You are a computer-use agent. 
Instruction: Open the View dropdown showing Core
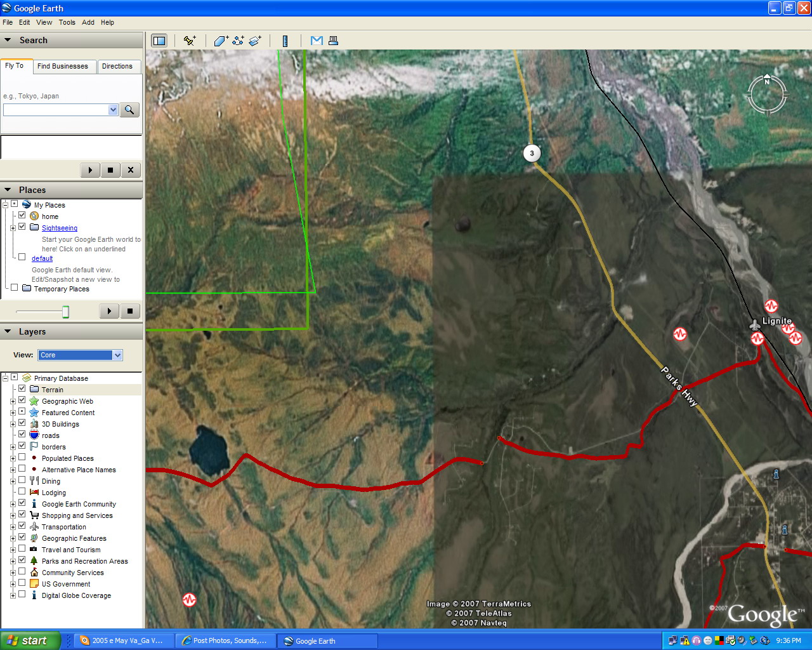pyautogui.click(x=80, y=355)
